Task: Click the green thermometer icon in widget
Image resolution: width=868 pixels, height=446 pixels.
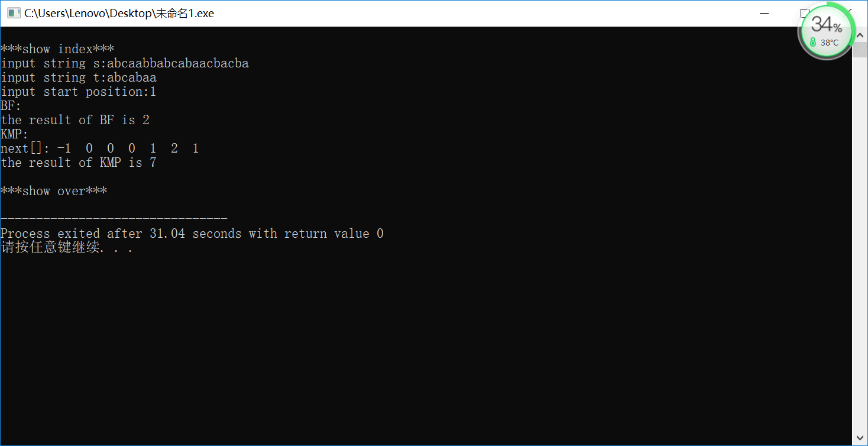Action: (813, 43)
